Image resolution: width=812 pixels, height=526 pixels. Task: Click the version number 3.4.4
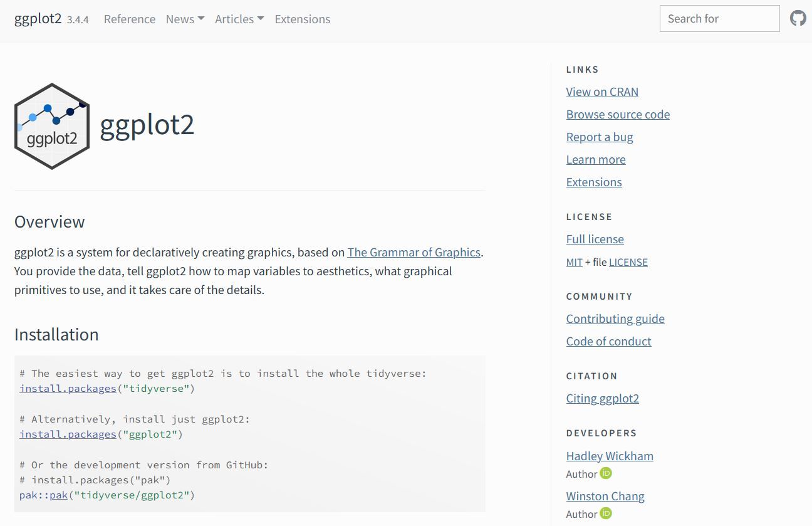click(78, 19)
